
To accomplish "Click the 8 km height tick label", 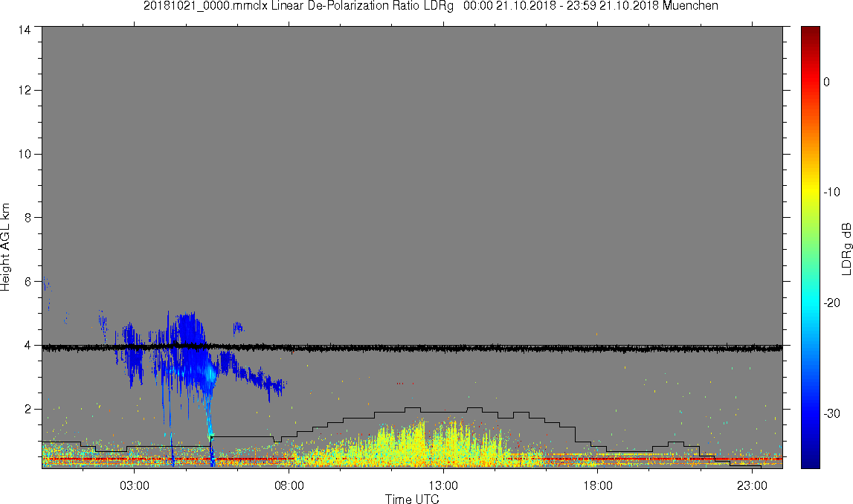I will (x=28, y=218).
